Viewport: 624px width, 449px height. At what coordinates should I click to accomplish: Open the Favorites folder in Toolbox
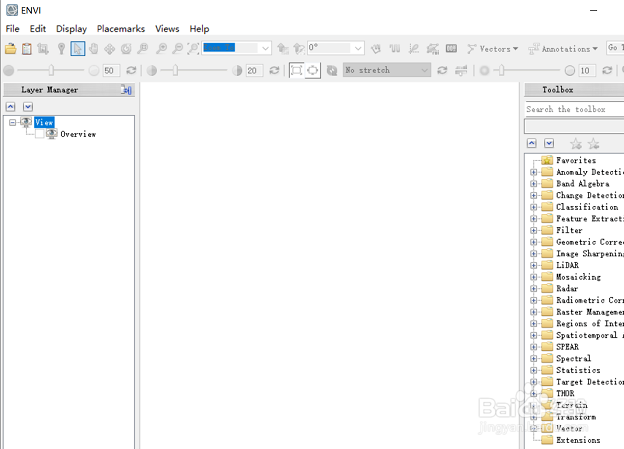click(569, 160)
